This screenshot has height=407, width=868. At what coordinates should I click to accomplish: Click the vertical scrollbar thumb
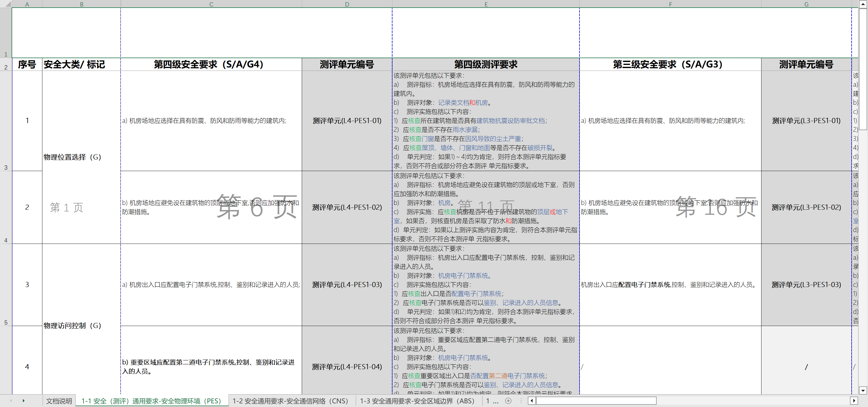tap(863, 69)
